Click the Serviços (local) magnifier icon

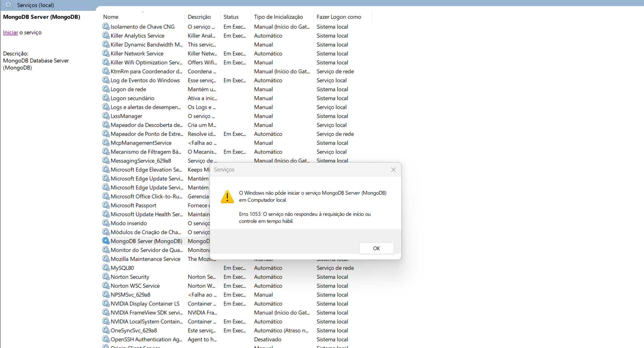9,5
